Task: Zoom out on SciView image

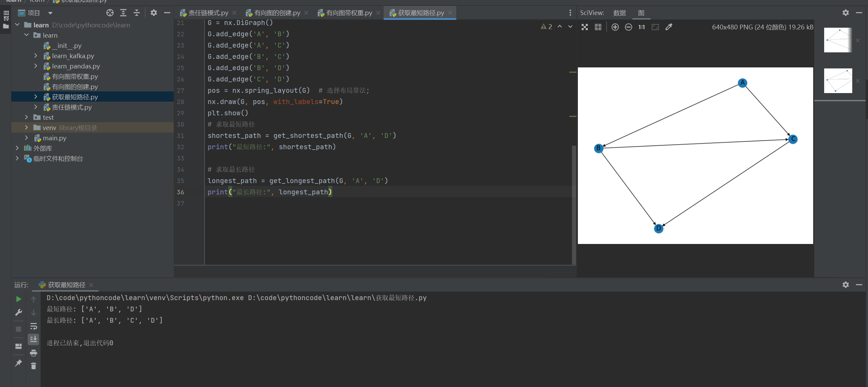Action: [x=629, y=27]
